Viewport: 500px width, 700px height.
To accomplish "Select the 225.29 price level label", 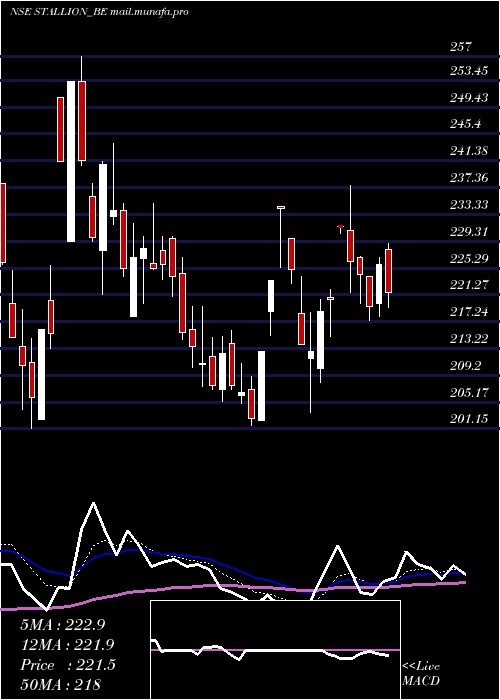I will click(469, 258).
